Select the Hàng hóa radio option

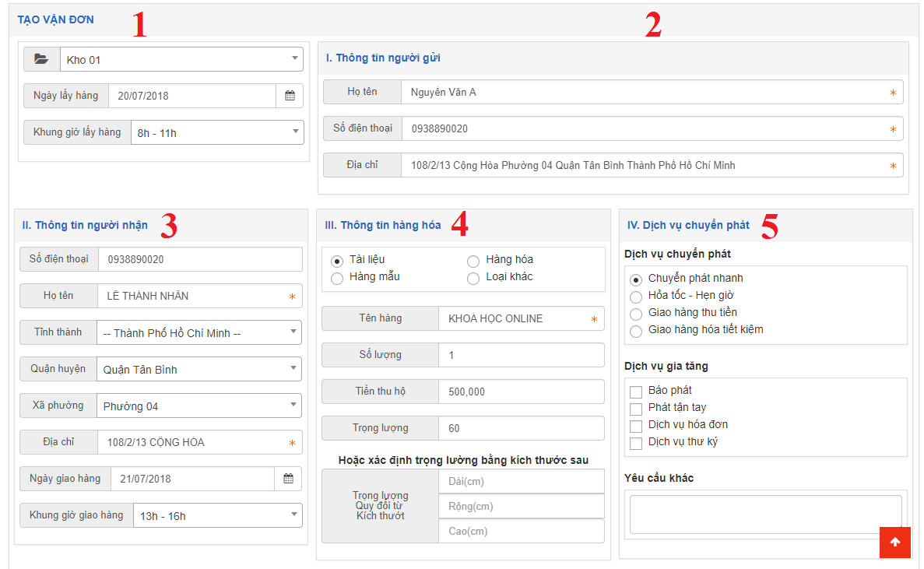(473, 261)
